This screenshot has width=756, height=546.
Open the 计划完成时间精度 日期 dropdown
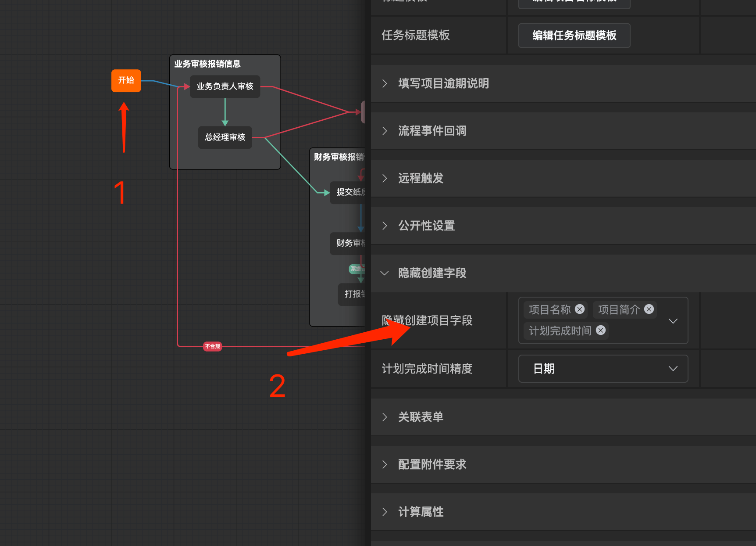coord(603,369)
